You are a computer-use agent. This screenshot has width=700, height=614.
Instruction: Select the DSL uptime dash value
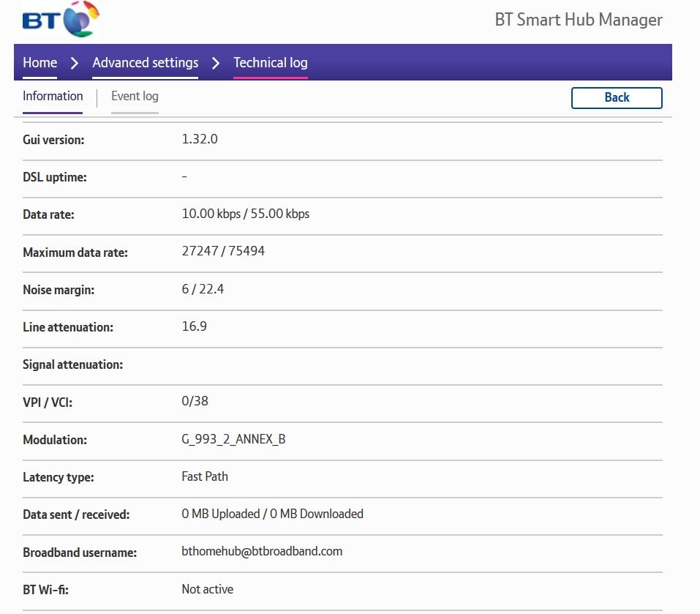click(x=184, y=177)
